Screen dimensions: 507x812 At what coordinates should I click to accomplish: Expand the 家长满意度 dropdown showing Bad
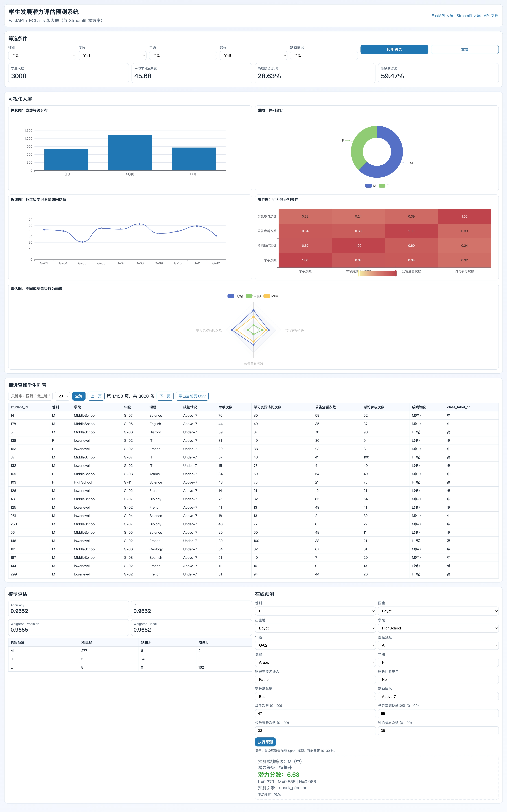tap(315, 697)
